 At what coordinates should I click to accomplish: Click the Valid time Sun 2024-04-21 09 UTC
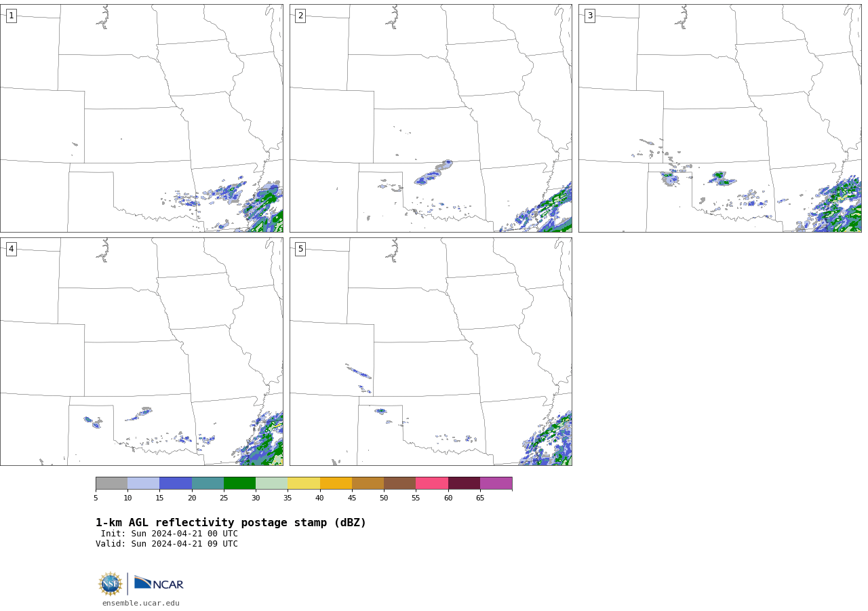167,544
